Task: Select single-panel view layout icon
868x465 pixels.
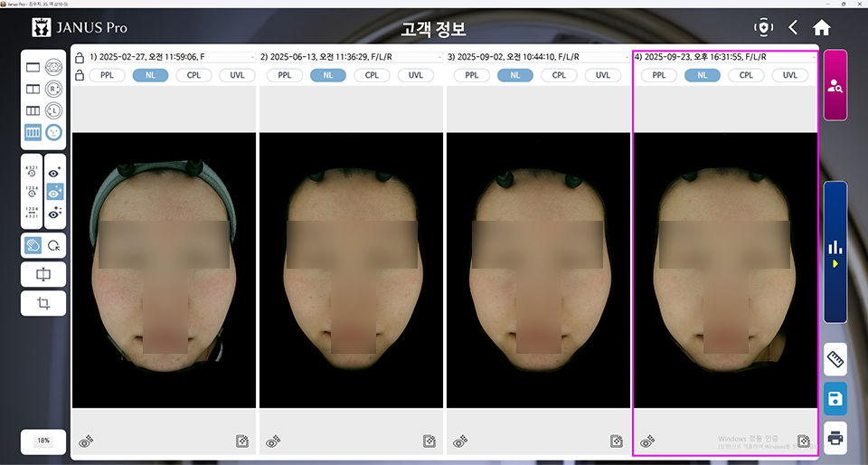Action: [x=33, y=67]
